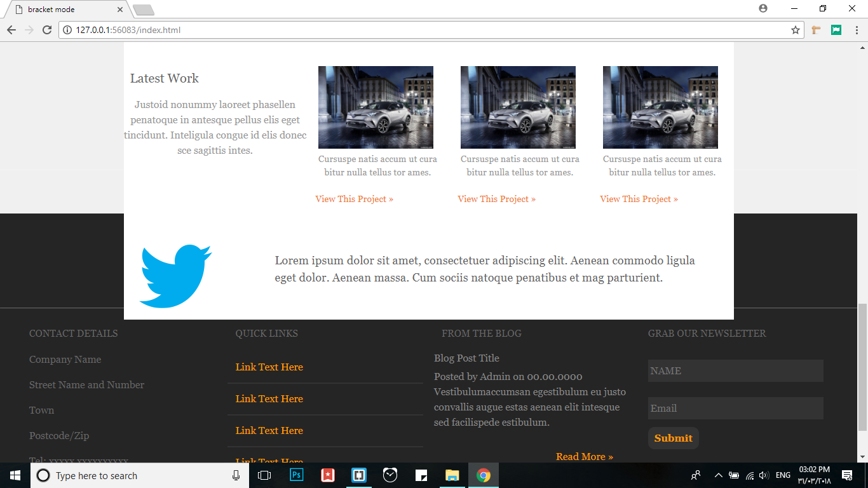Bookmark this page with the star icon
Viewport: 868px width, 488px height.
[796, 30]
